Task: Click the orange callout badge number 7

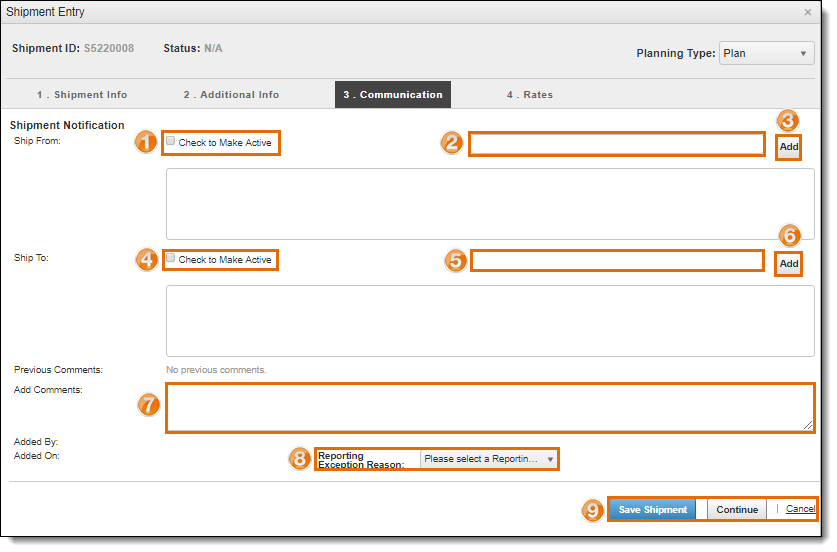Action: click(x=149, y=404)
